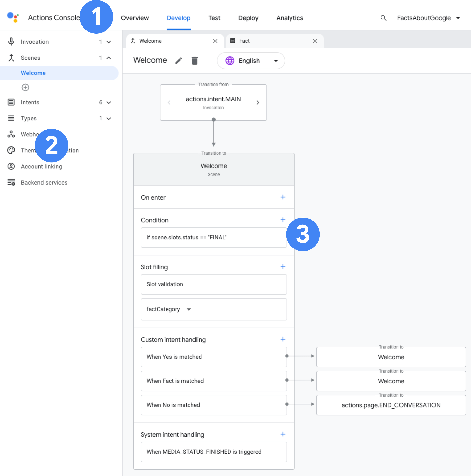Switch to the Fact tab
Image resolution: width=471 pixels, height=476 pixels.
click(244, 41)
